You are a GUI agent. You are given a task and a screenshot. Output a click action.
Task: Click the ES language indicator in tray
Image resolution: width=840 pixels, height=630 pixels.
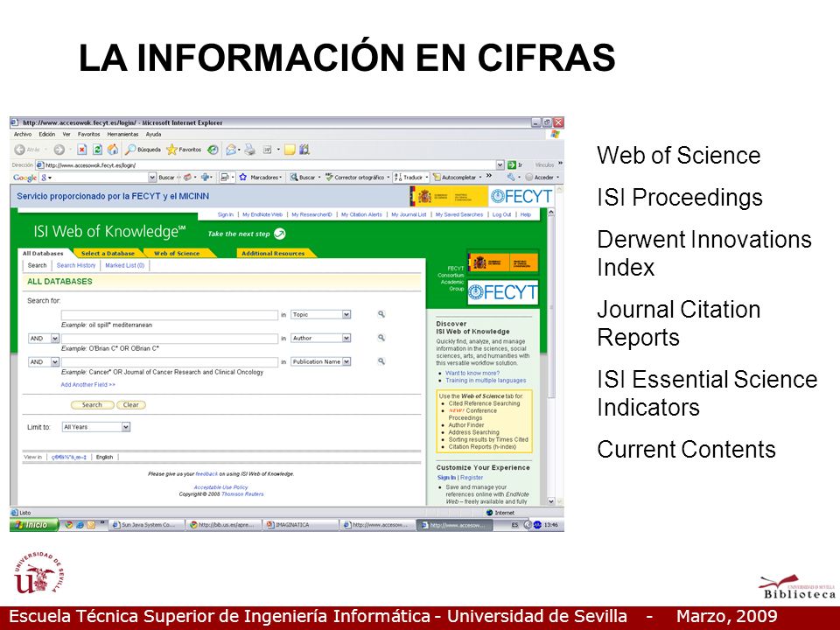pyautogui.click(x=514, y=525)
